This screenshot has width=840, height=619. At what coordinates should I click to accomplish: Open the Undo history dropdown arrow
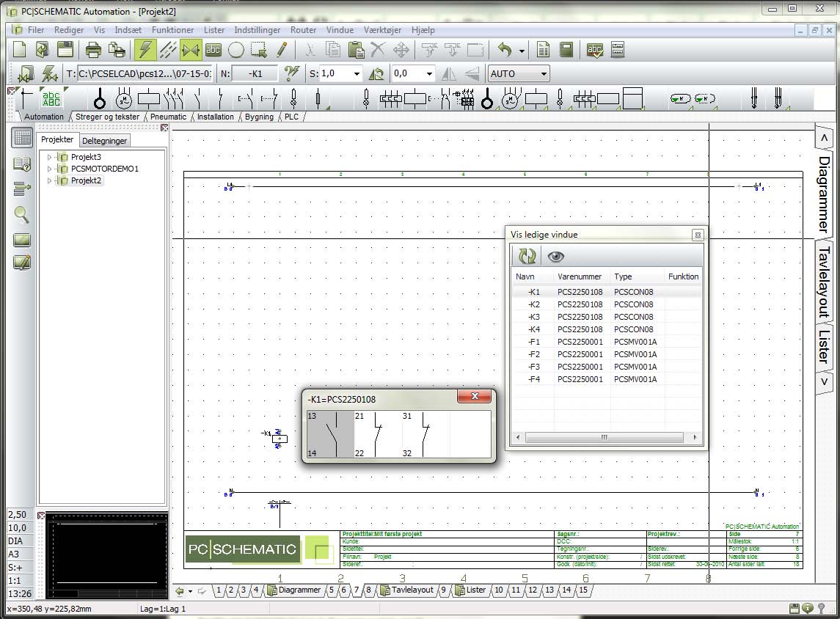[522, 51]
